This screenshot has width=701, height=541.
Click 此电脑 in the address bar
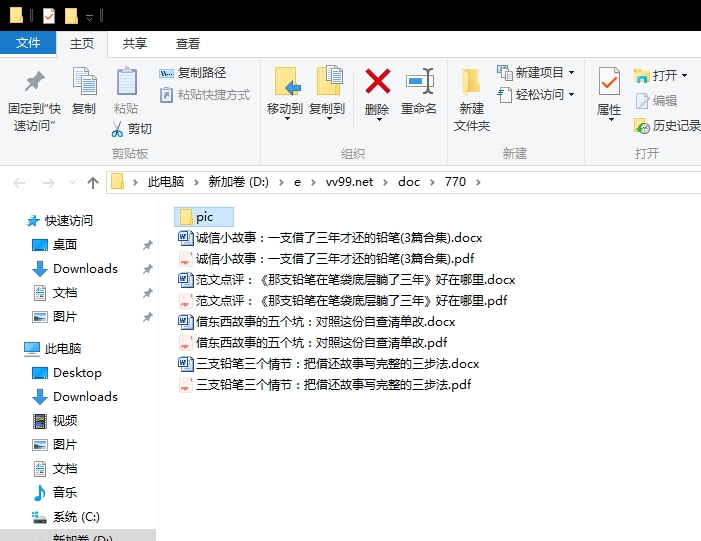(166, 182)
